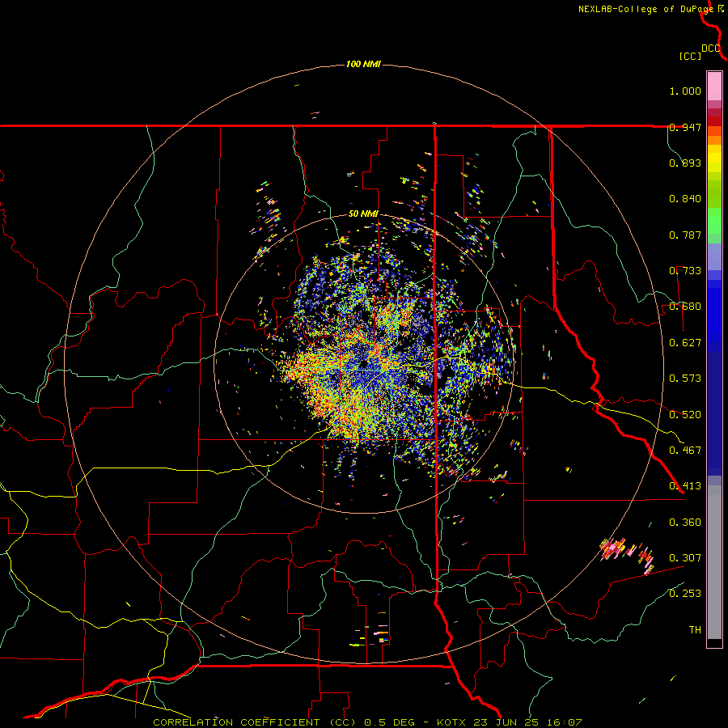Click the gray lower segment of color bar

[714, 562]
